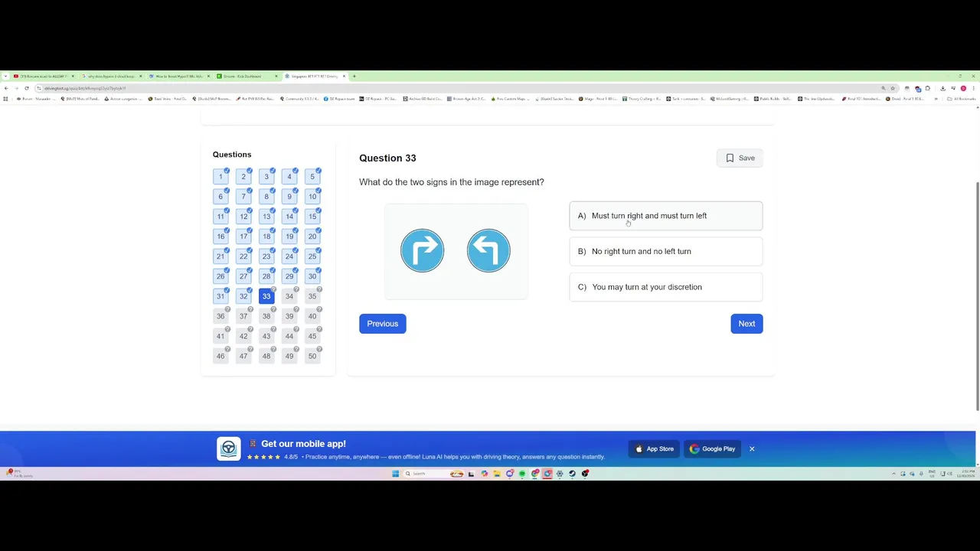Jump to question 27
The height and width of the screenshot is (551, 980).
243,276
